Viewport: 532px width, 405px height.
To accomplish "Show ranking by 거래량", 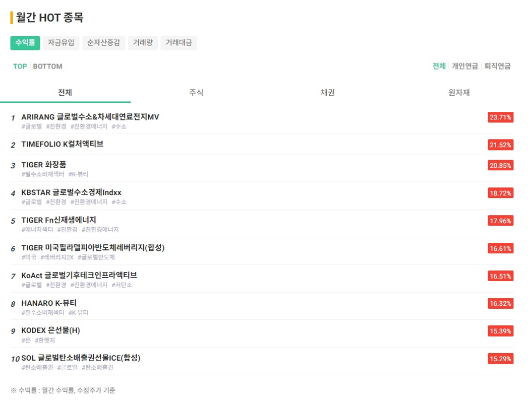I will tap(143, 43).
